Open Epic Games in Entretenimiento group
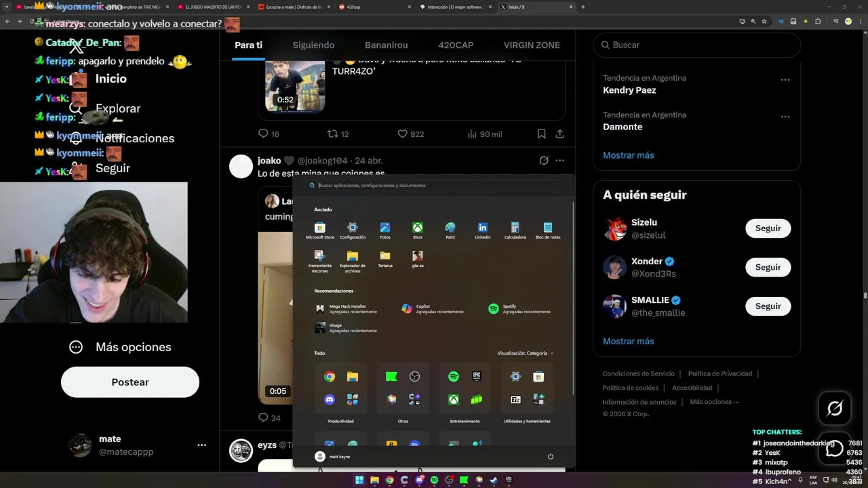 477,377
